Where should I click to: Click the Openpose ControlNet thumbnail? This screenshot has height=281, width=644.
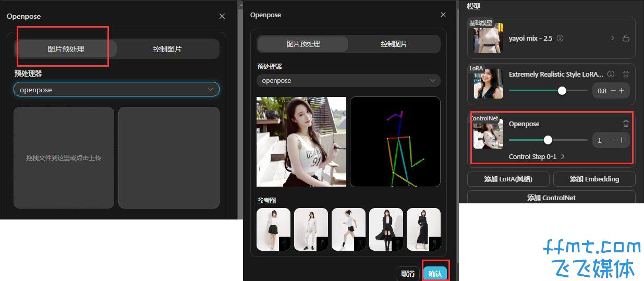(x=488, y=133)
